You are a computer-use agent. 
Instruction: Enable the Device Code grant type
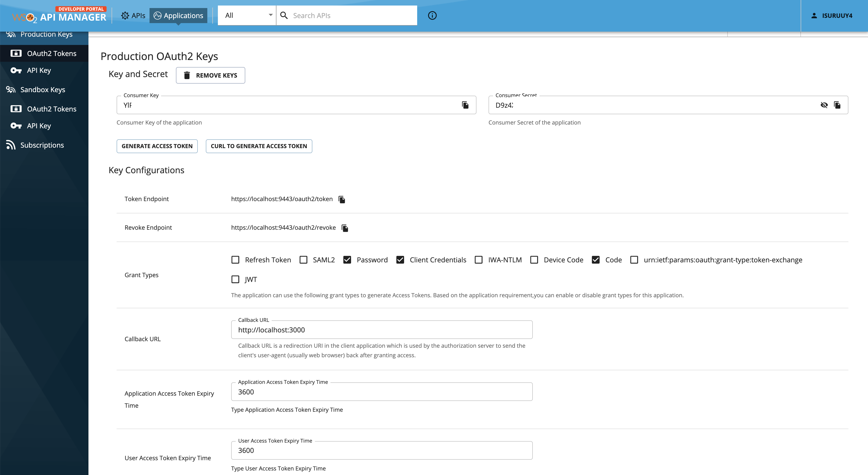coord(535,260)
